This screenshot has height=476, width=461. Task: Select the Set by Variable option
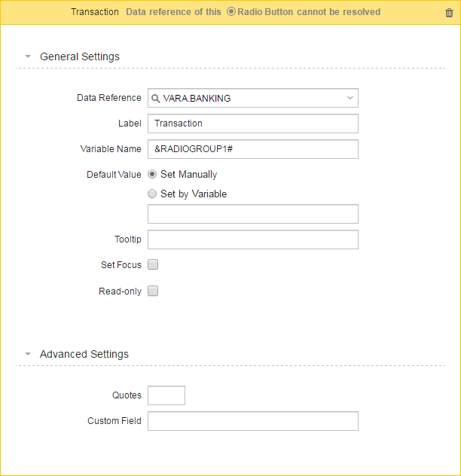pyautogui.click(x=152, y=194)
